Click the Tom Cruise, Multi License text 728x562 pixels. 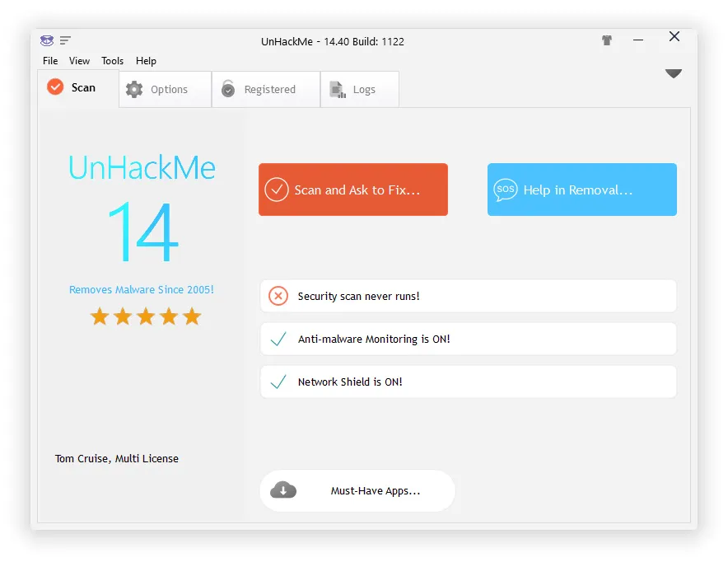(x=117, y=459)
